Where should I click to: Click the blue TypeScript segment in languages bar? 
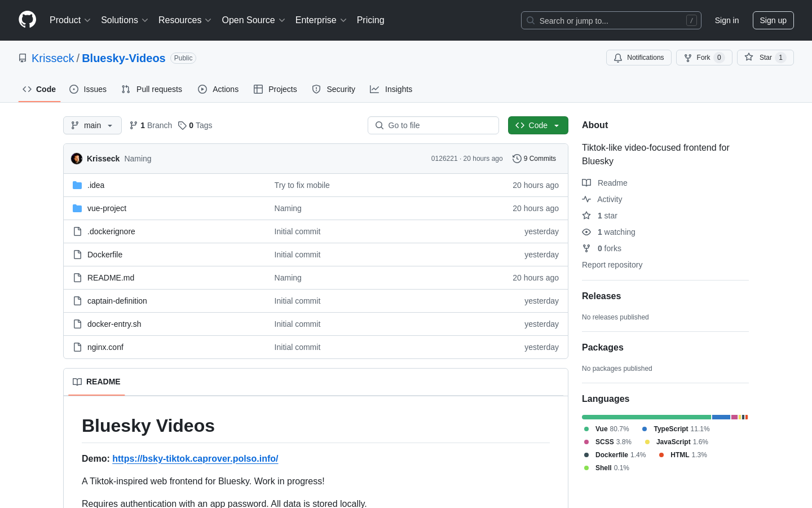point(721,417)
